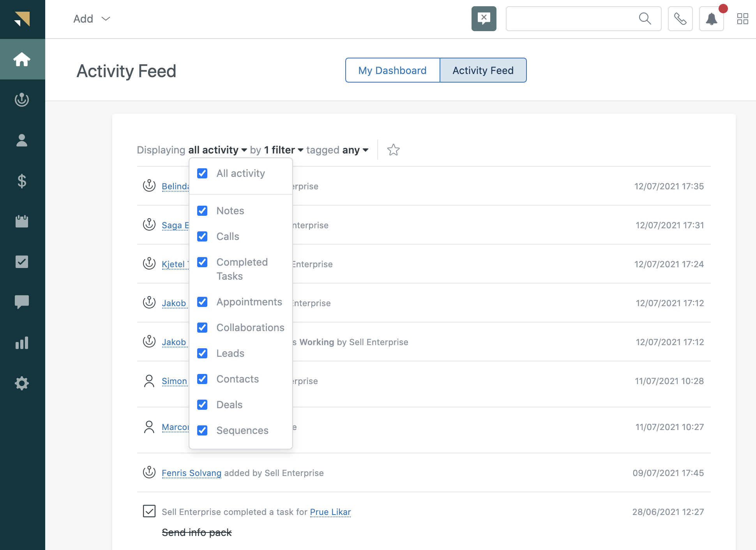This screenshot has width=756, height=550.
Task: Expand the all activity type dropdown
Action: tap(217, 150)
